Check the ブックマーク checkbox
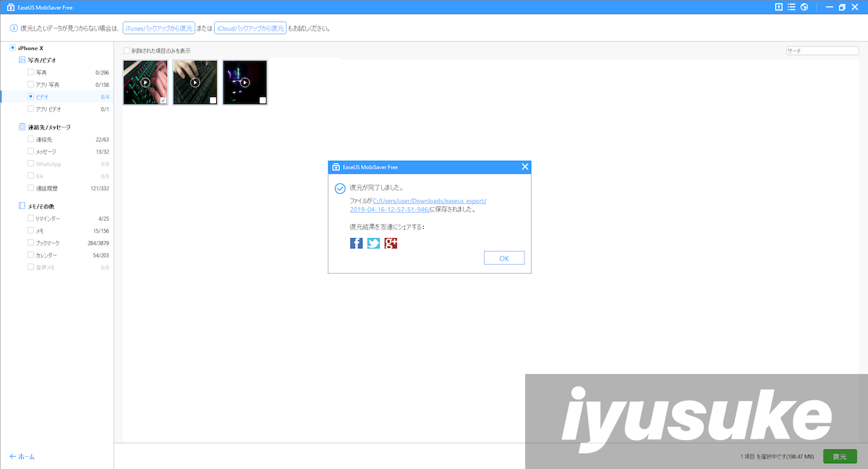Screen dimensions: 868x469 [30, 243]
